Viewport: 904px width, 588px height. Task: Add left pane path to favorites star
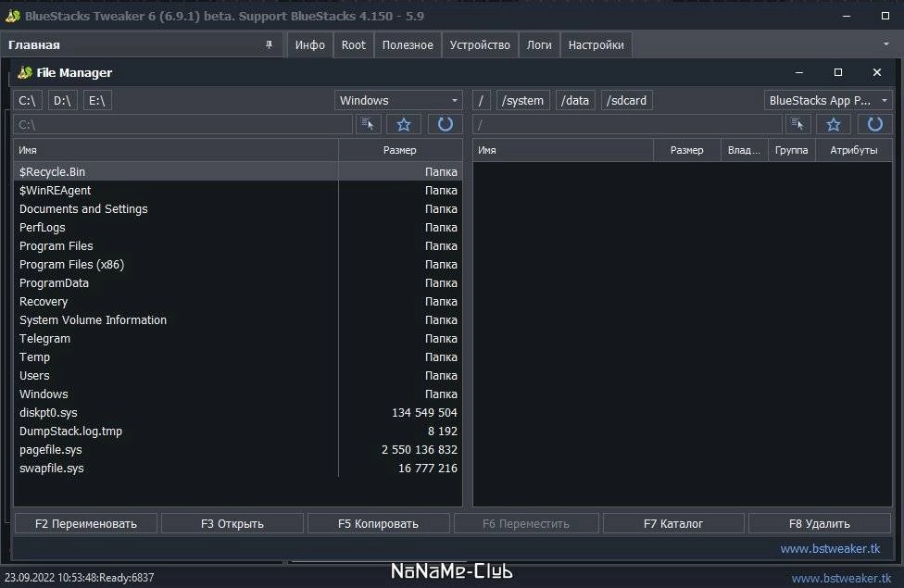[x=404, y=124]
